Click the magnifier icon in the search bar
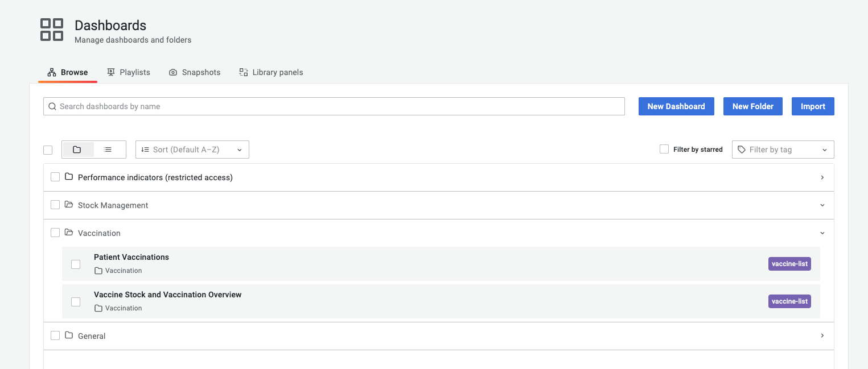 tap(52, 106)
